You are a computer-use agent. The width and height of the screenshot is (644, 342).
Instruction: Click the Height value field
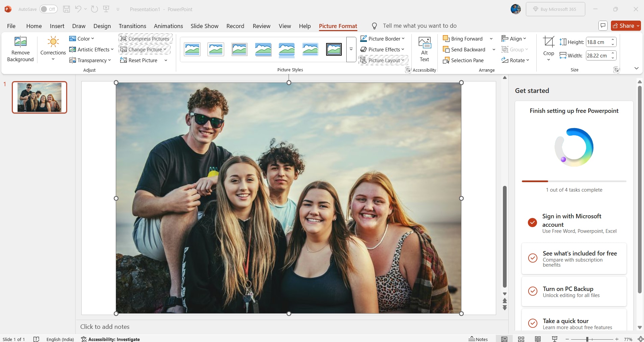point(598,42)
